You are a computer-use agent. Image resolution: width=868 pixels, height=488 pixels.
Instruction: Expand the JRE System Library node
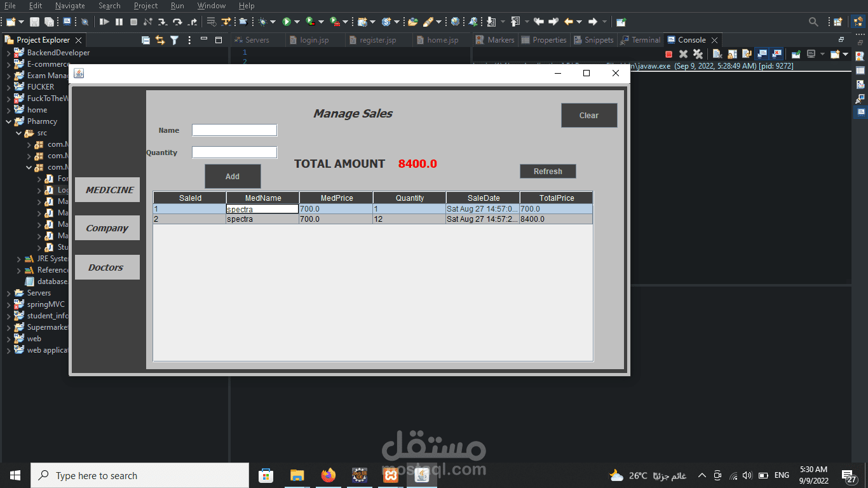tap(18, 259)
